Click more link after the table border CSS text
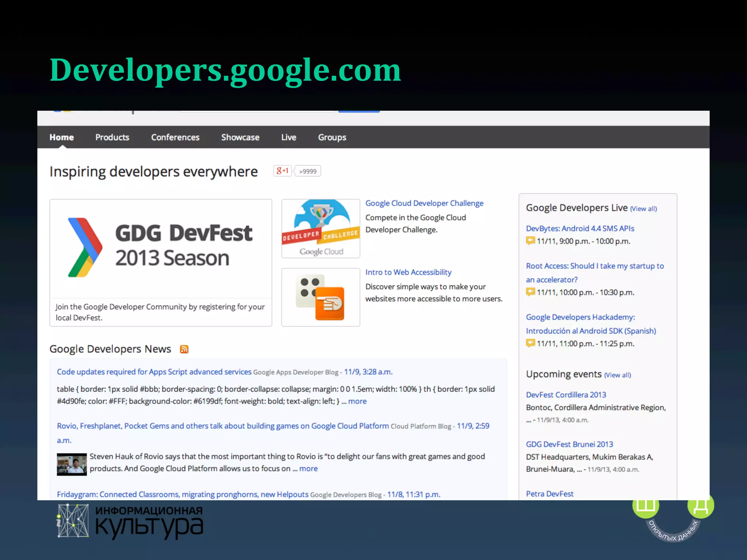This screenshot has width=747, height=560. coord(357,401)
